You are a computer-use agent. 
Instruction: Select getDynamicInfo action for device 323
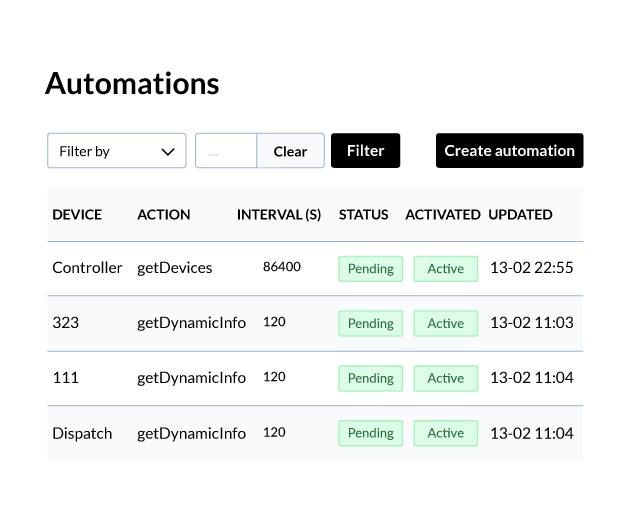(191, 323)
